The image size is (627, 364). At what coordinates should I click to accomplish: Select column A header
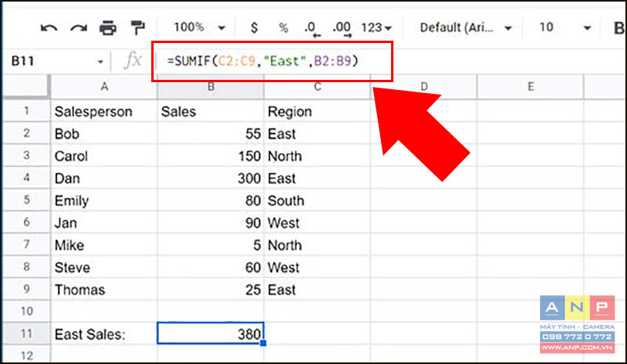click(104, 87)
